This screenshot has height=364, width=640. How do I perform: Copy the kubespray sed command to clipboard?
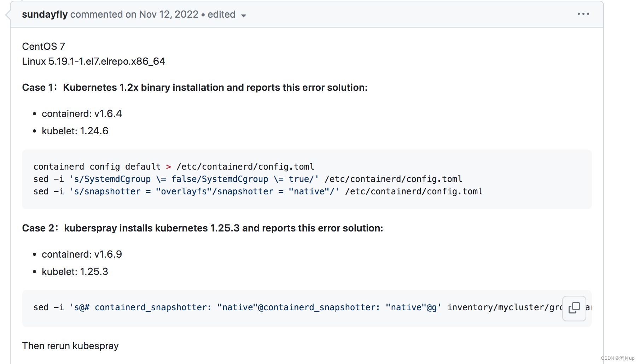click(x=574, y=308)
